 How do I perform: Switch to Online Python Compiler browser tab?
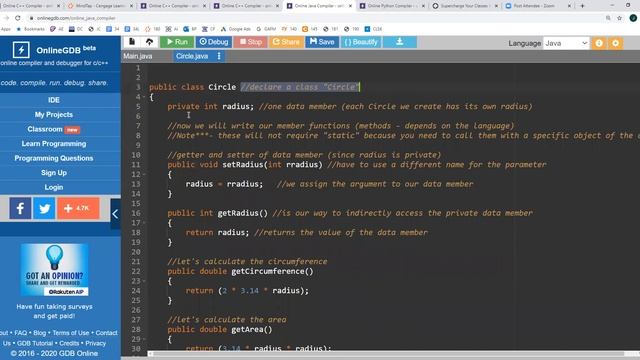click(391, 6)
